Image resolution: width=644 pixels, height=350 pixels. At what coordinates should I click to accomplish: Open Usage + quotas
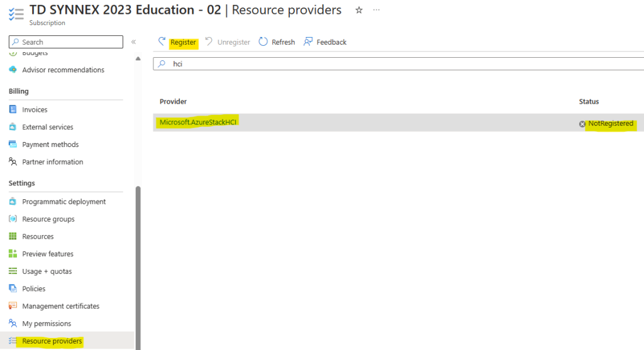tap(47, 271)
